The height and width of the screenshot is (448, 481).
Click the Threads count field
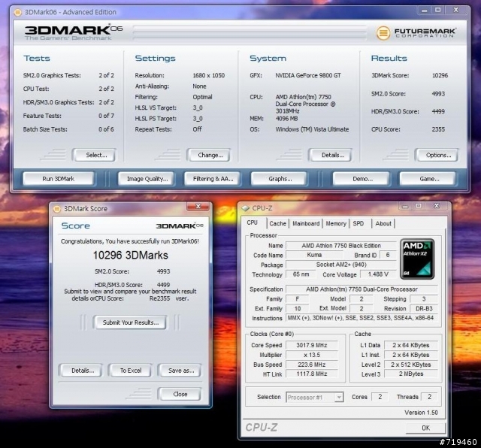click(429, 397)
